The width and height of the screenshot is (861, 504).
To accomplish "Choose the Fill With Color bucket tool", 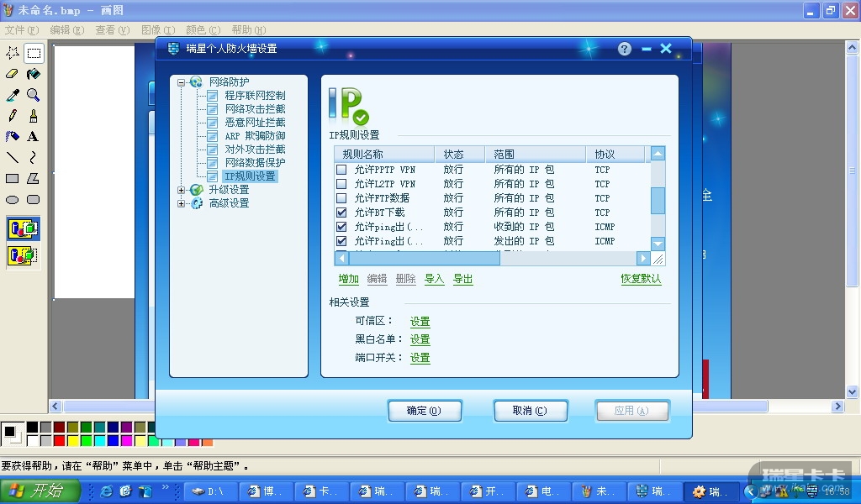I will (34, 73).
